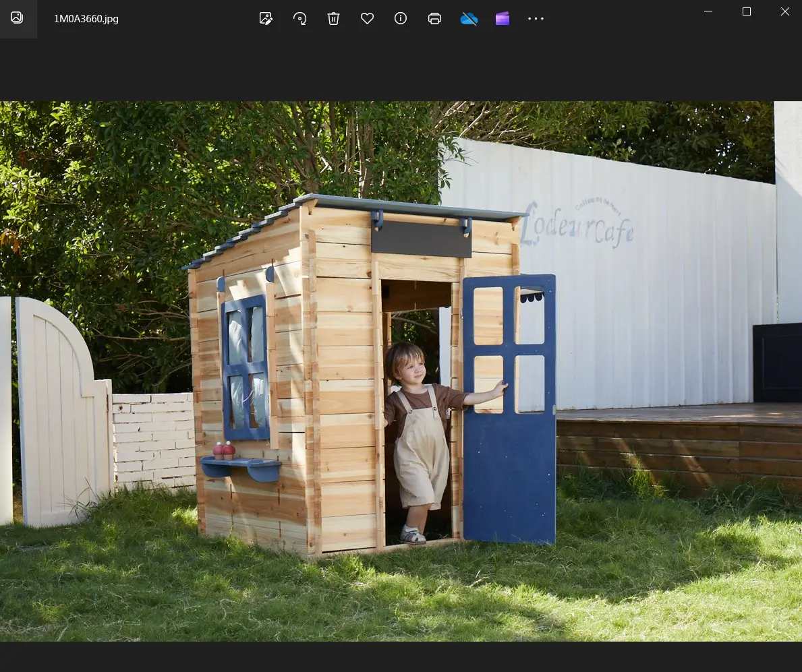802x672 pixels.
Task: Open the Clipchamp video editor icon
Action: [x=503, y=19]
